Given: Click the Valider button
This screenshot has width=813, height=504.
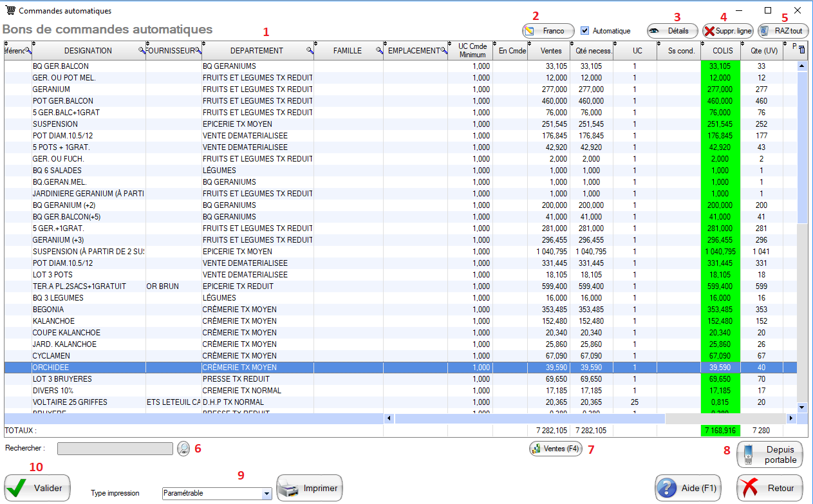Looking at the screenshot, I should tap(37, 488).
